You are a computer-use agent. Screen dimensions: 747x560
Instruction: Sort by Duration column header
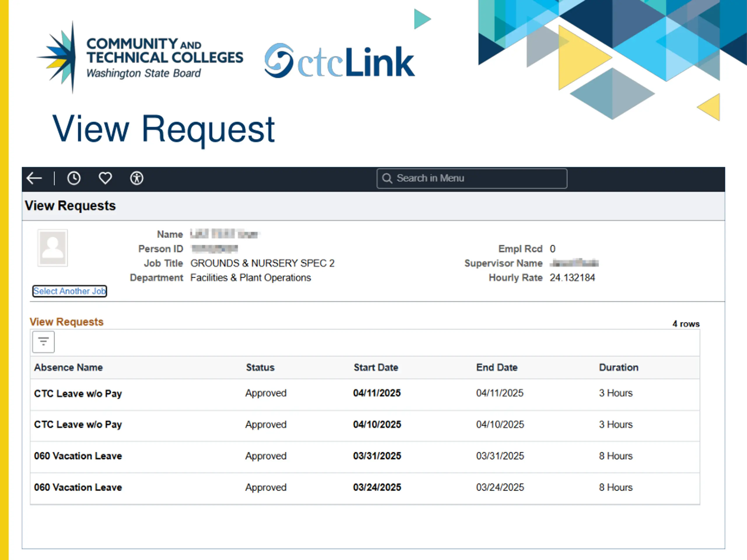pyautogui.click(x=619, y=367)
